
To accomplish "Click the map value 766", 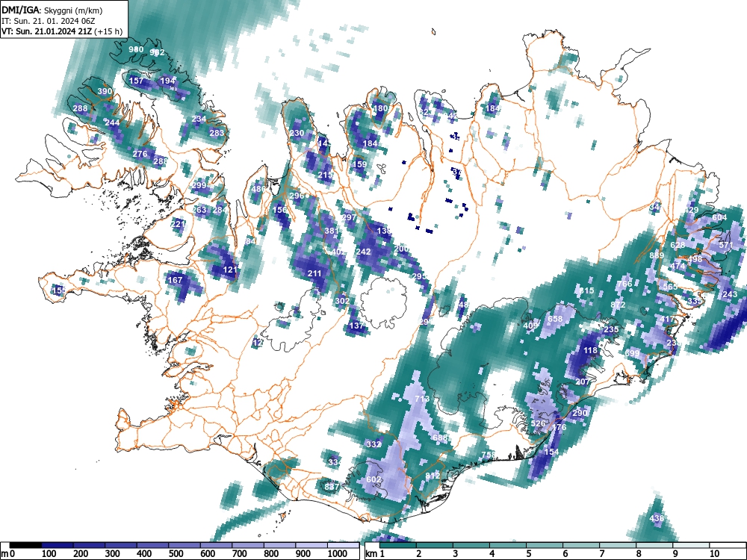I will [x=624, y=284].
